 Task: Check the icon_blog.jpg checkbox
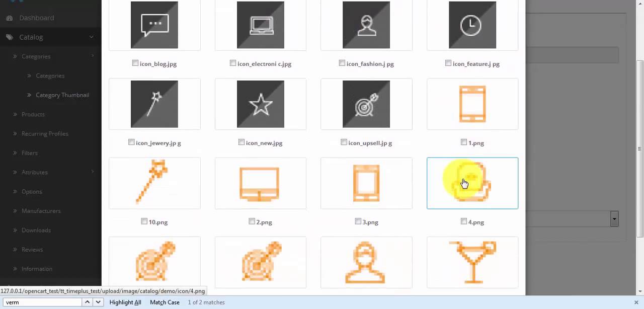(135, 63)
